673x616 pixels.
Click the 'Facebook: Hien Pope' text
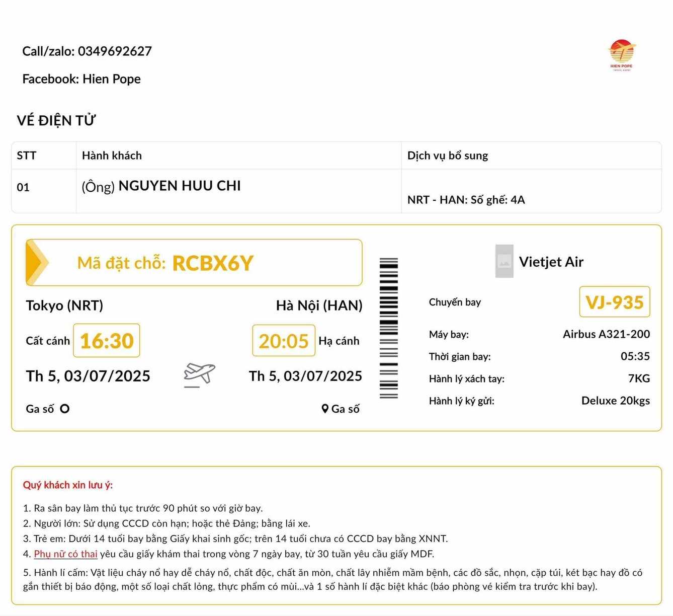pyautogui.click(x=81, y=79)
